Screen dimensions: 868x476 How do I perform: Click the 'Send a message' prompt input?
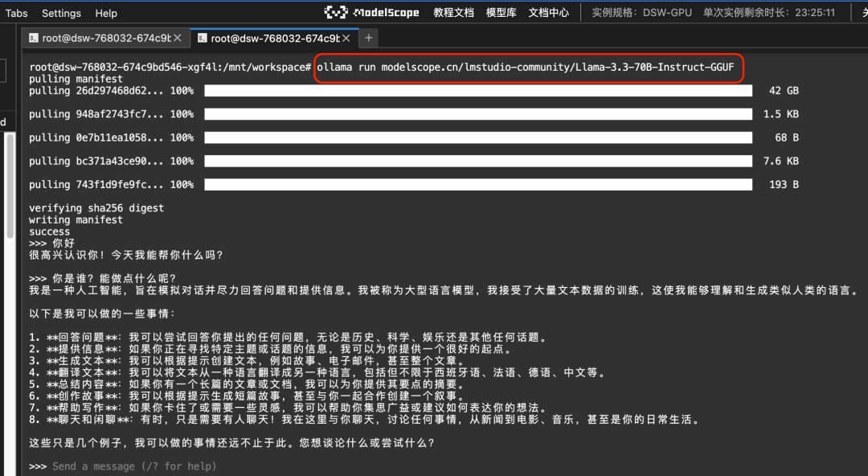pyautogui.click(x=134, y=466)
